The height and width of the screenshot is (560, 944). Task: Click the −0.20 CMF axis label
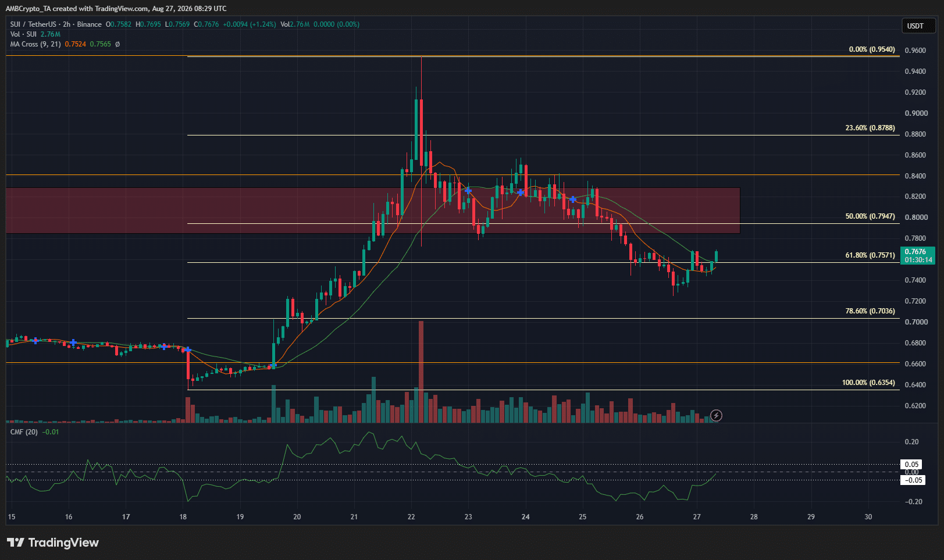tap(913, 502)
